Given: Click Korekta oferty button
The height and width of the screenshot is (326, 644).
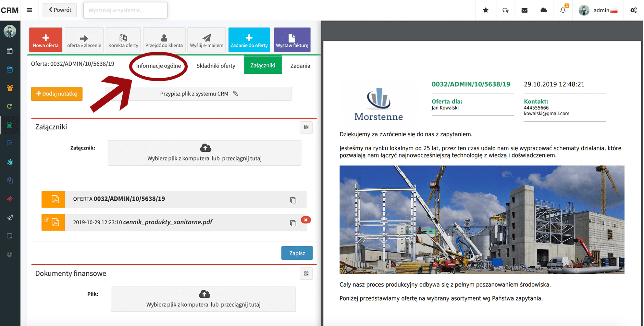Looking at the screenshot, I should pyautogui.click(x=123, y=40).
